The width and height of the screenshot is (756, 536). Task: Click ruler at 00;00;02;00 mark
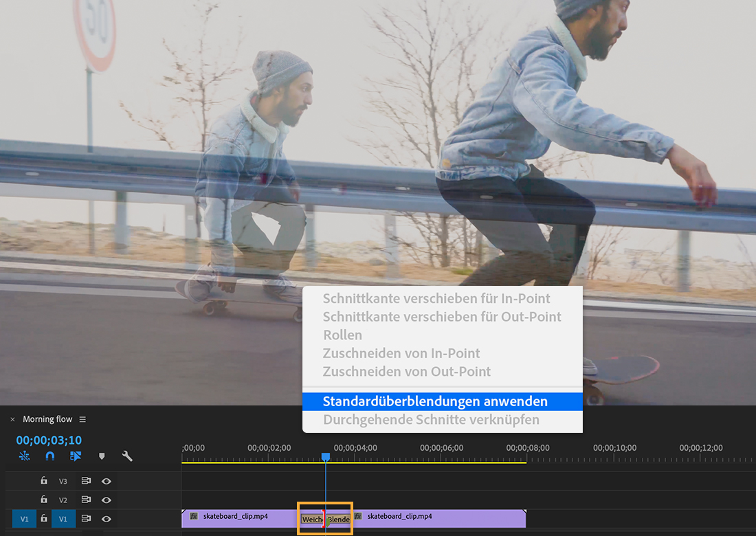[x=269, y=448]
